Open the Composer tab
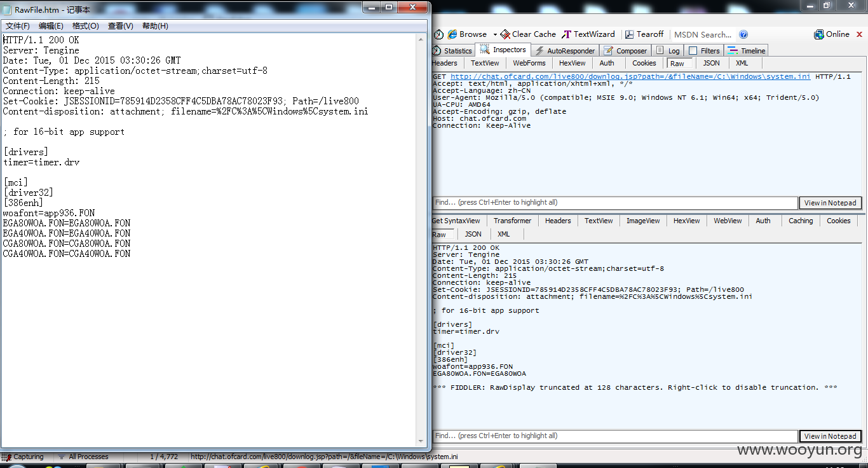Screen dimensions: 868x468 point(625,51)
